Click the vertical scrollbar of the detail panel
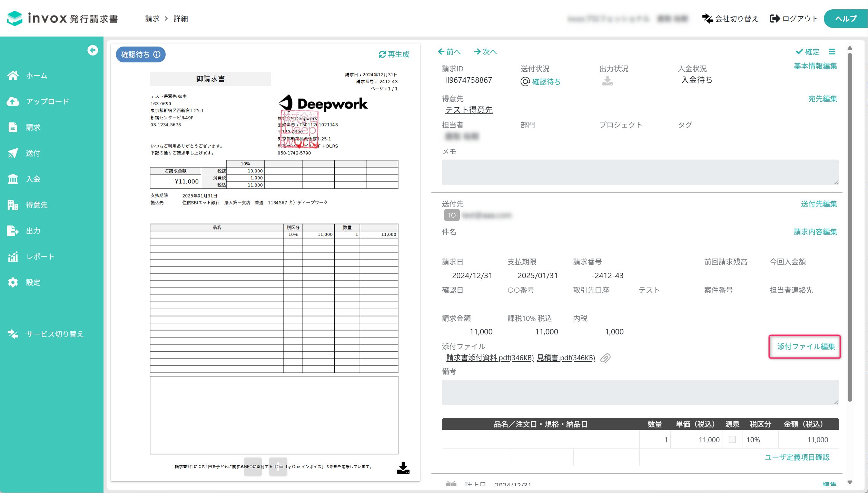The width and height of the screenshot is (868, 493). point(850,228)
